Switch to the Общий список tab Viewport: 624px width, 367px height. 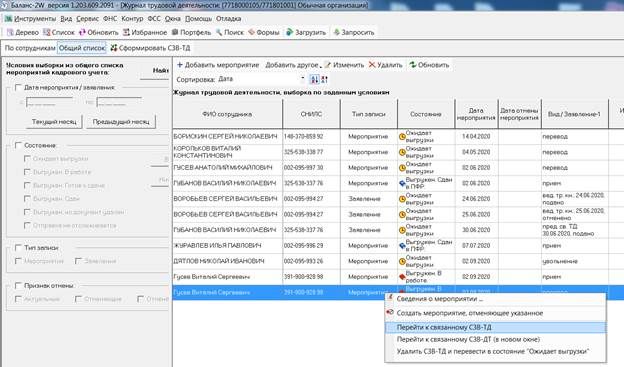[x=82, y=48]
